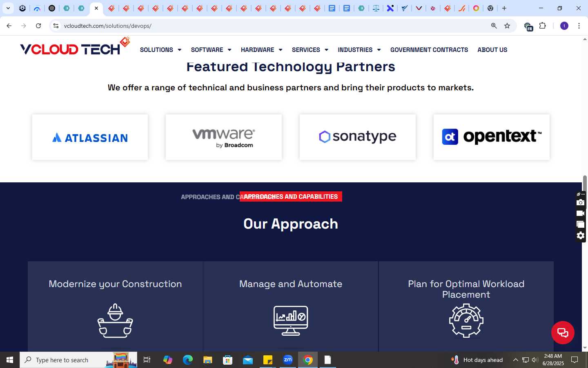Click the vCloud Tech logo

pos(75,46)
